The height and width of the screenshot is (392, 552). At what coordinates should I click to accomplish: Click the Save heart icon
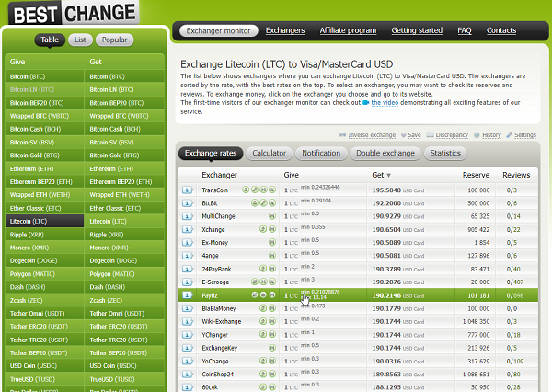(404, 135)
